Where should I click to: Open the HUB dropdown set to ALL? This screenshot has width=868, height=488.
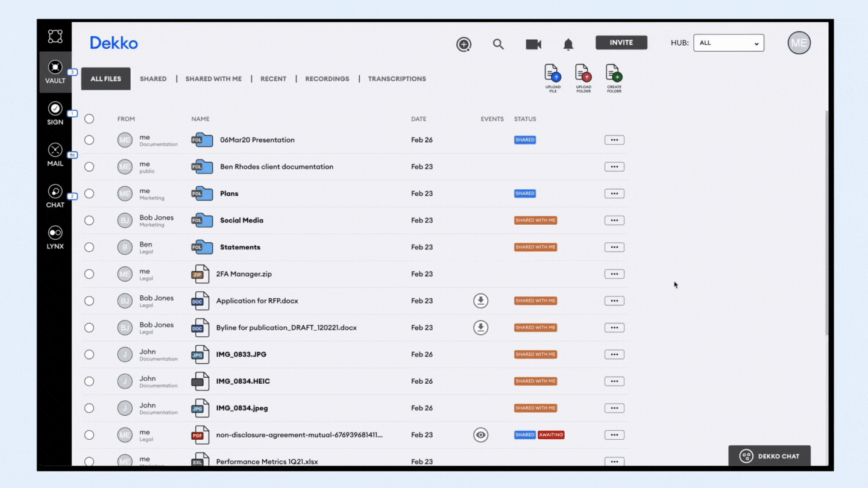click(729, 43)
